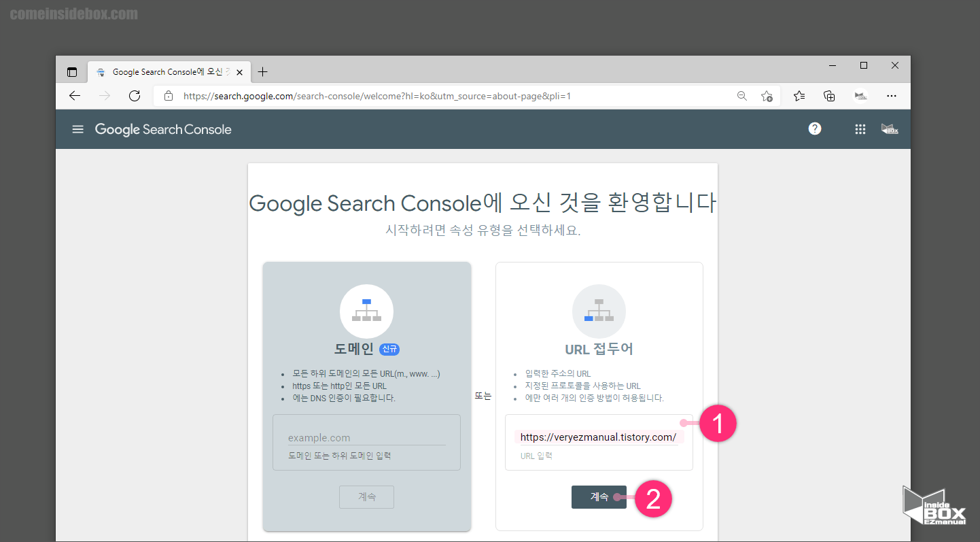Click 계속 button in 도메인 card
This screenshot has height=542, width=980.
pos(366,497)
